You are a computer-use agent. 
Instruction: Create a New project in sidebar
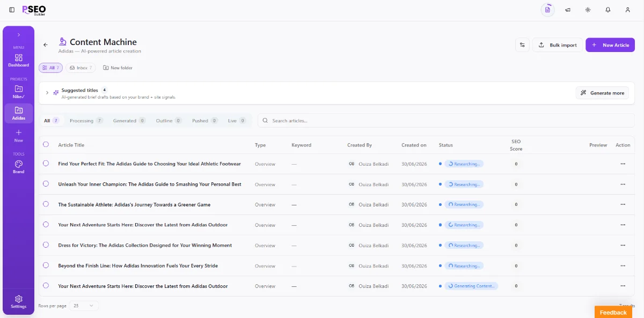click(19, 135)
